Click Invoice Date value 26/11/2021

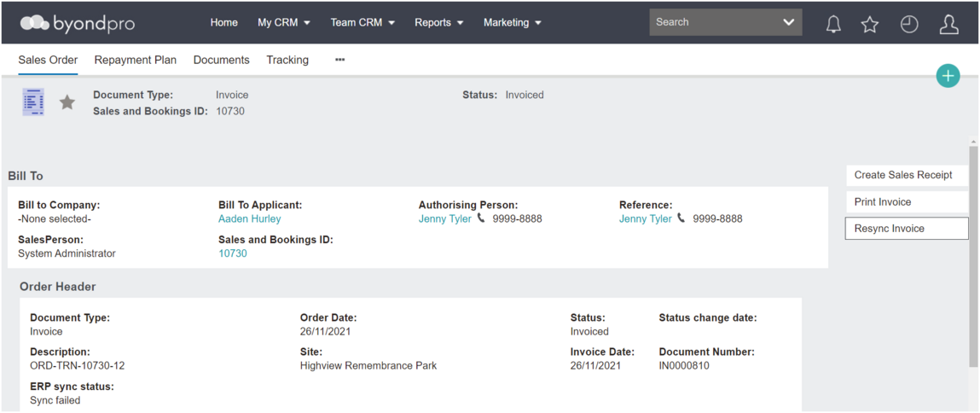(595, 366)
